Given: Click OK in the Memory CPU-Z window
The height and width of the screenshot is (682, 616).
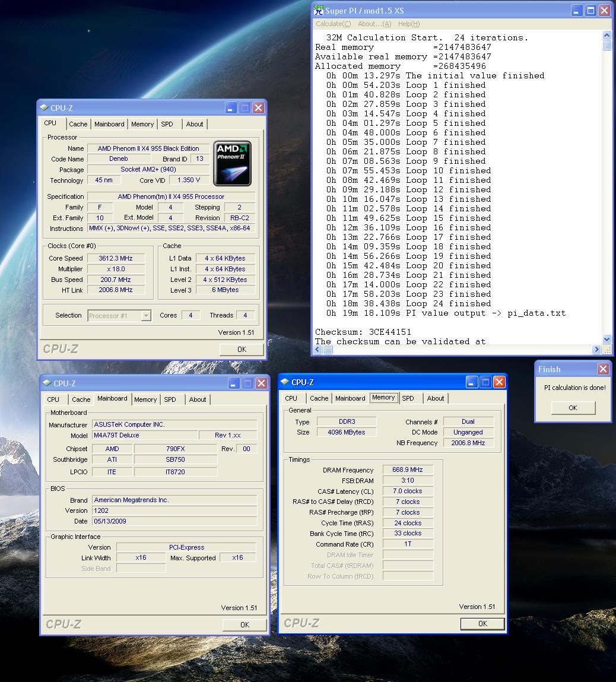Looking at the screenshot, I should 482,624.
